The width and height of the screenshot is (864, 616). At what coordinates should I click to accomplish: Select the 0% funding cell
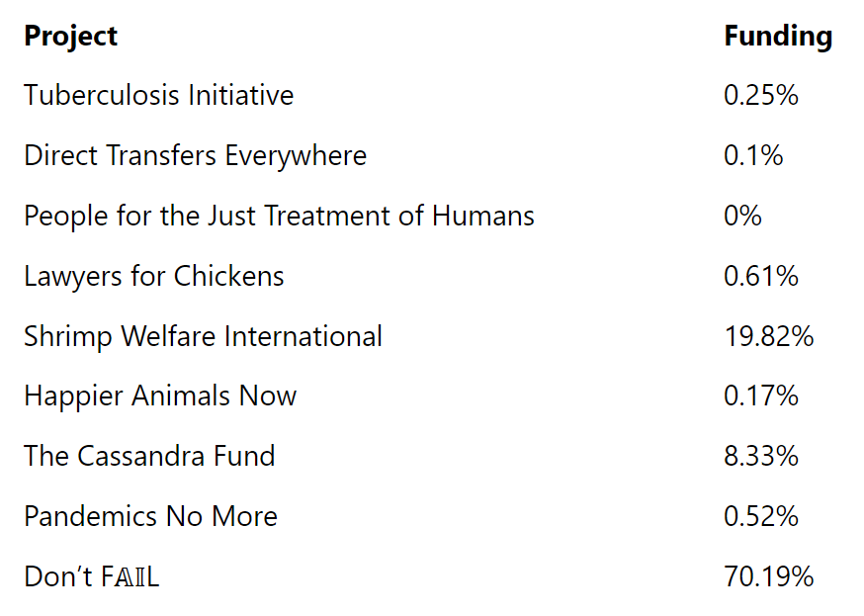click(742, 217)
